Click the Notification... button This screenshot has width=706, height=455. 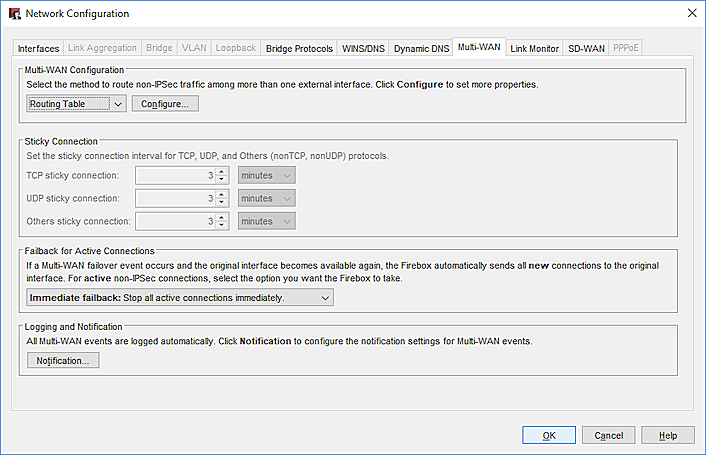click(x=62, y=360)
